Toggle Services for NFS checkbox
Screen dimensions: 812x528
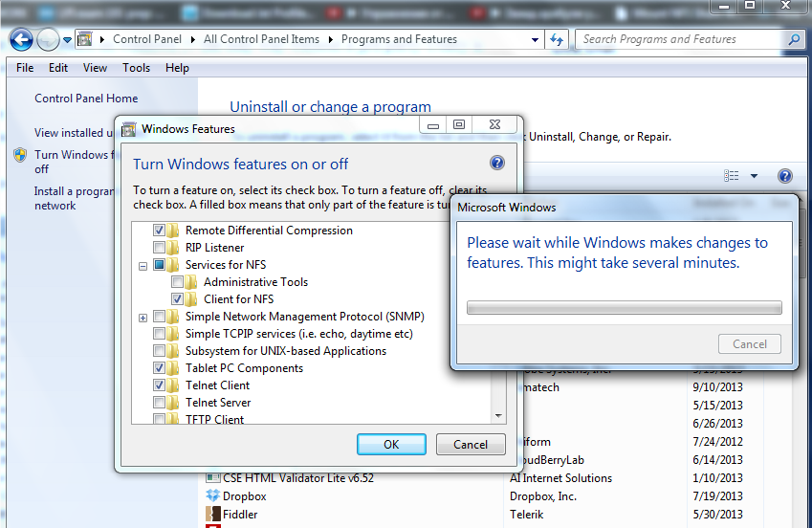(x=159, y=265)
